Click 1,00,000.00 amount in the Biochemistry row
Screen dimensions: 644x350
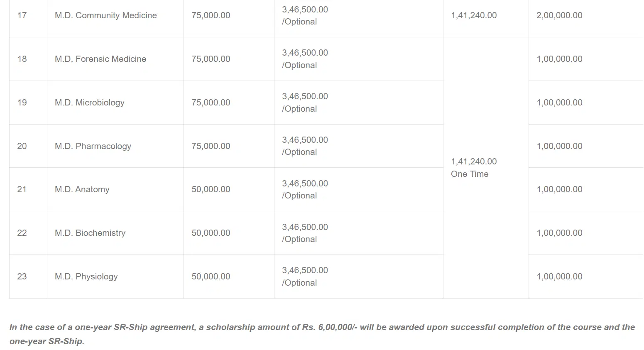coord(559,233)
